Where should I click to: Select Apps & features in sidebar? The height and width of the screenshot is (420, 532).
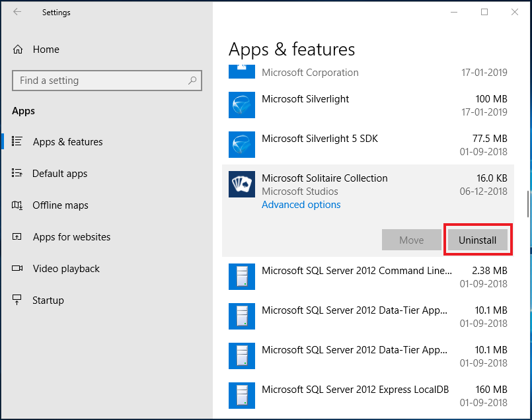point(67,142)
